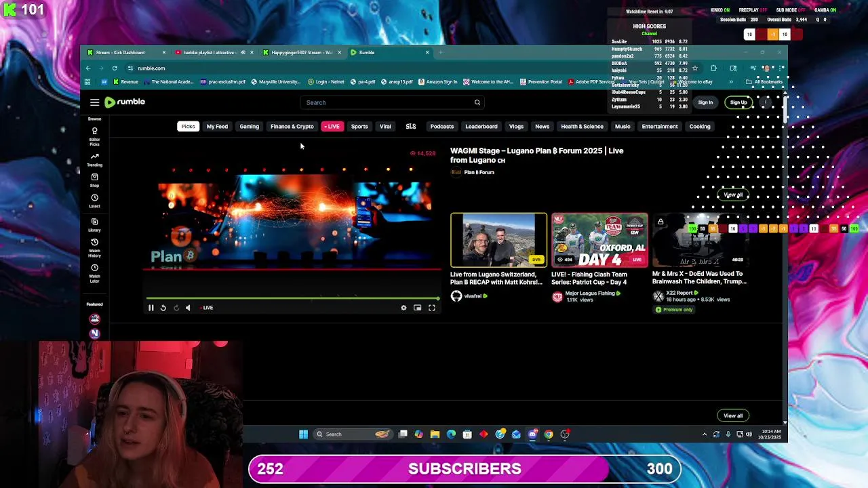Switch to baddie playlist browser tab
This screenshot has width=868, height=488.
pyautogui.click(x=214, y=52)
